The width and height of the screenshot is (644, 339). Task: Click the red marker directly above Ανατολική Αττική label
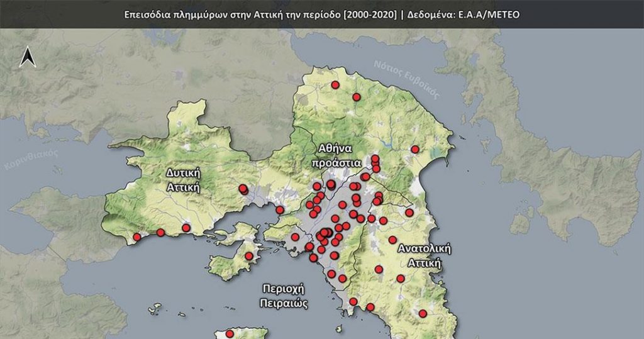pos(392,240)
